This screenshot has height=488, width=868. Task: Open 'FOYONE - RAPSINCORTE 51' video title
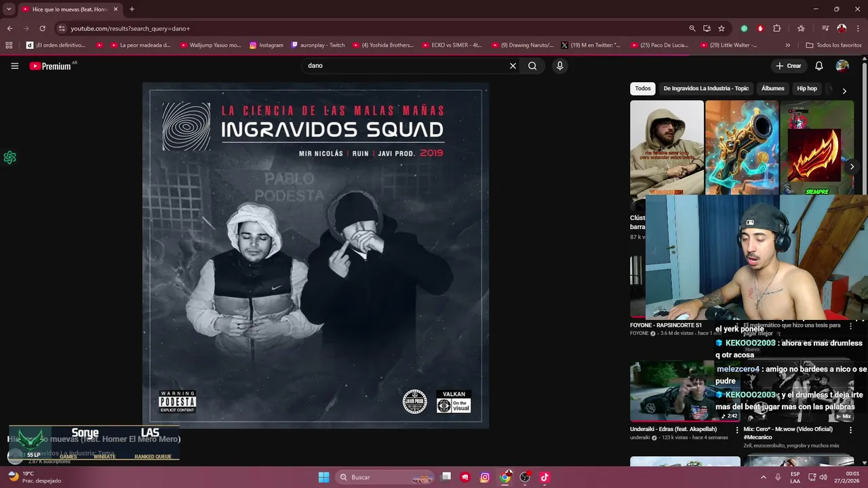(x=666, y=325)
